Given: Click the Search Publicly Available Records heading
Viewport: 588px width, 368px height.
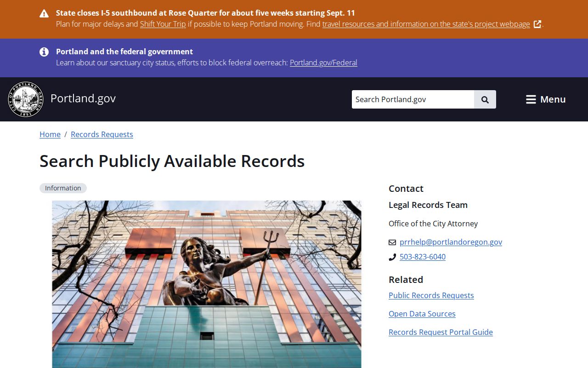Looking at the screenshot, I should click(x=172, y=161).
